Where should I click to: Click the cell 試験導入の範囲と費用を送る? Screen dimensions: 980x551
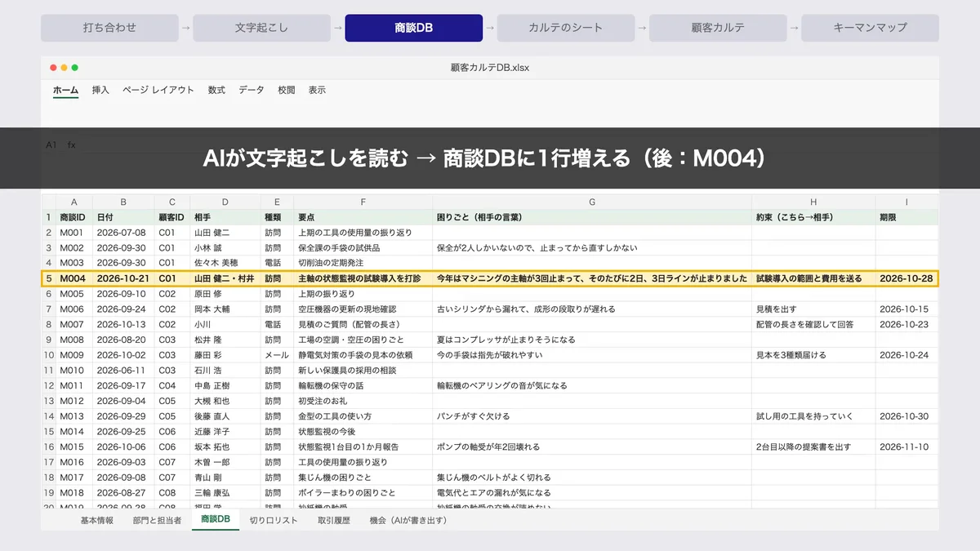[814, 278]
